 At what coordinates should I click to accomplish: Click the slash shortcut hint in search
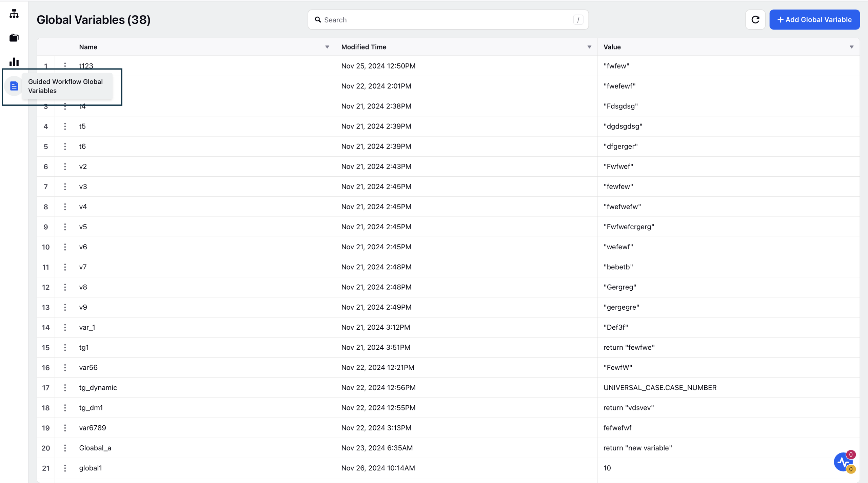coord(578,20)
